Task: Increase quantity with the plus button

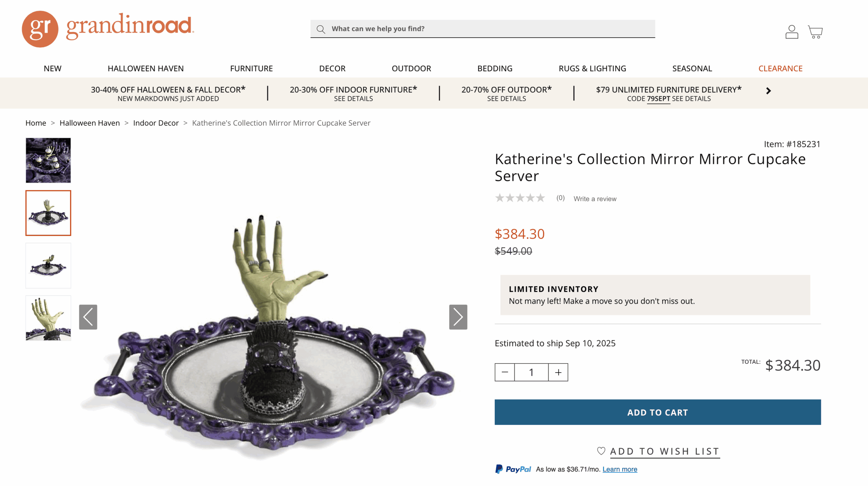Action: [558, 372]
